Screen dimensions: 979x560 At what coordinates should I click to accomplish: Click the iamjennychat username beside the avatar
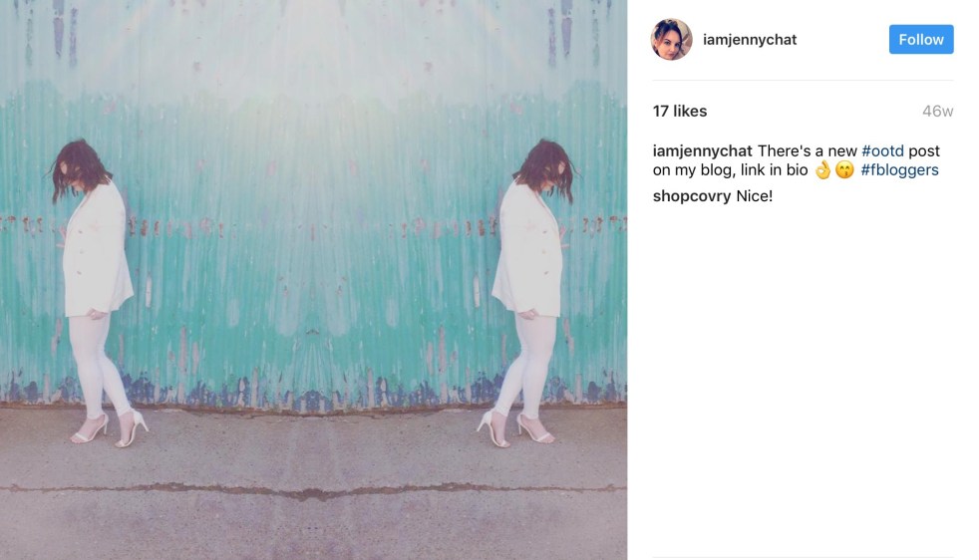coord(750,39)
